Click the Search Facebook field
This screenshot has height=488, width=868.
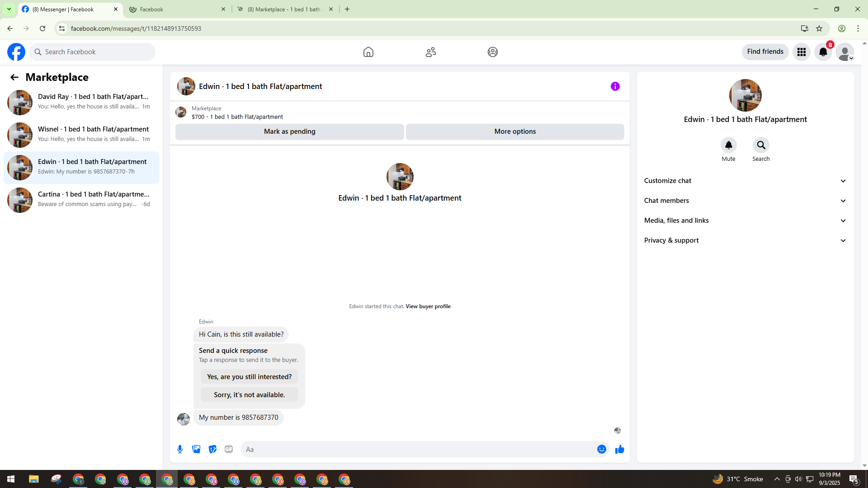point(92,52)
